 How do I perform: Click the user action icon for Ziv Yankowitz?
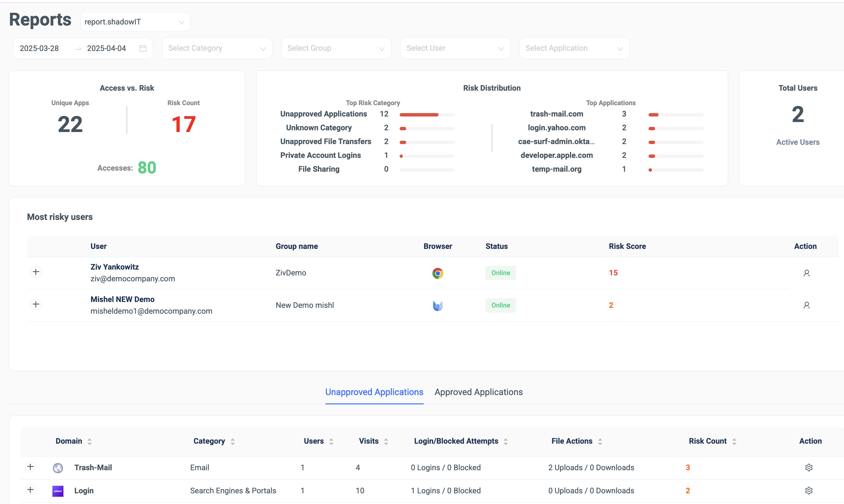(806, 273)
